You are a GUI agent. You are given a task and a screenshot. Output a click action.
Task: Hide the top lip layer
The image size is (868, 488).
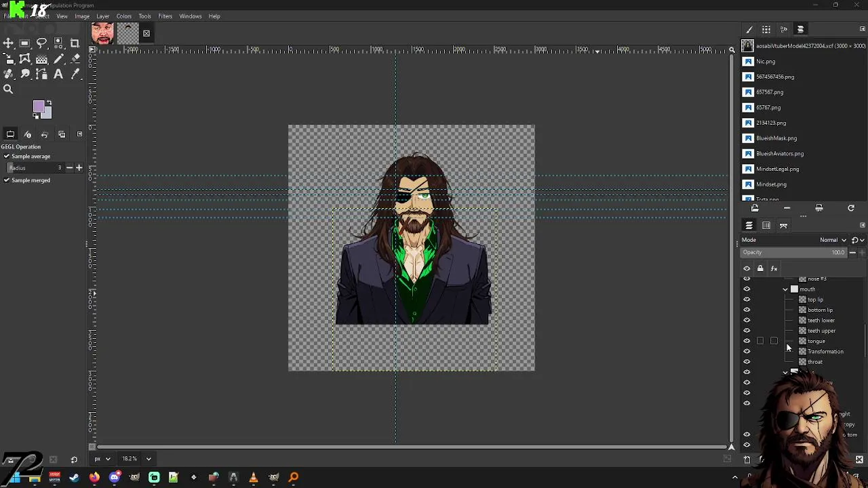click(x=747, y=300)
